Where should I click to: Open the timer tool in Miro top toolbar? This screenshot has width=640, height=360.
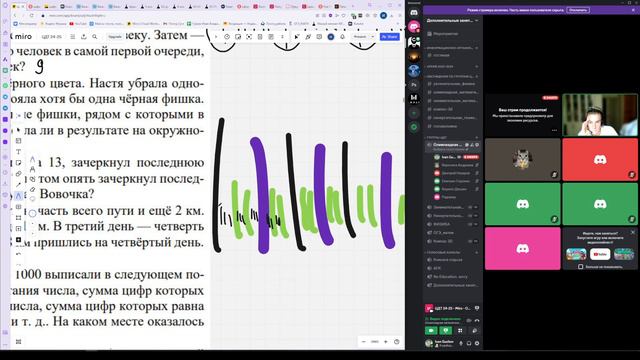pos(227,37)
